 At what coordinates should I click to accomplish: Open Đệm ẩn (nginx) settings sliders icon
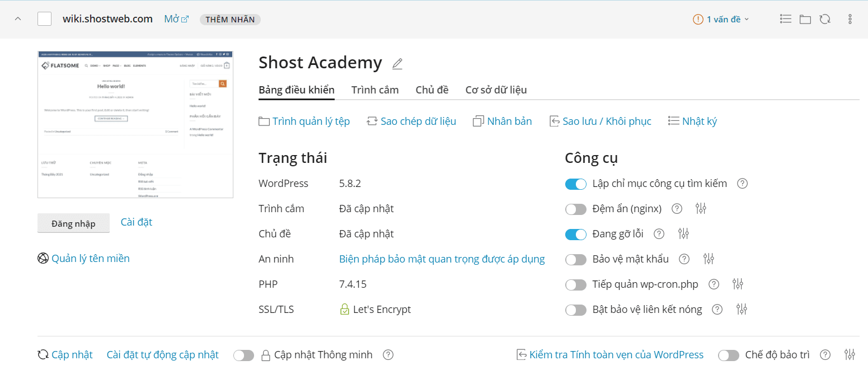[x=701, y=208]
